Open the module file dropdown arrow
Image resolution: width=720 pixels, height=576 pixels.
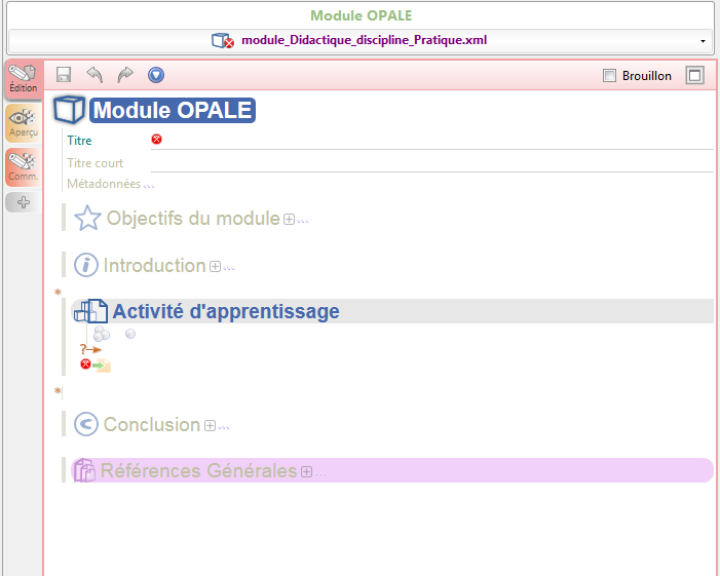click(x=703, y=41)
